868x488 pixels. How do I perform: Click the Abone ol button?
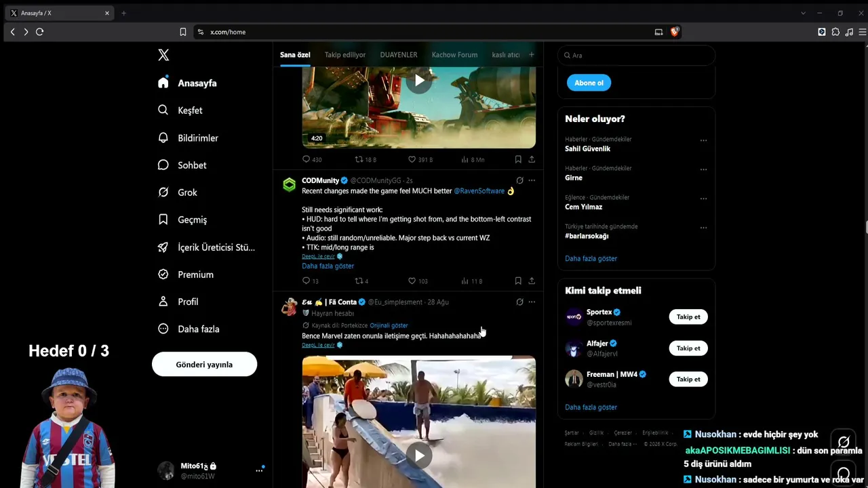pos(589,83)
